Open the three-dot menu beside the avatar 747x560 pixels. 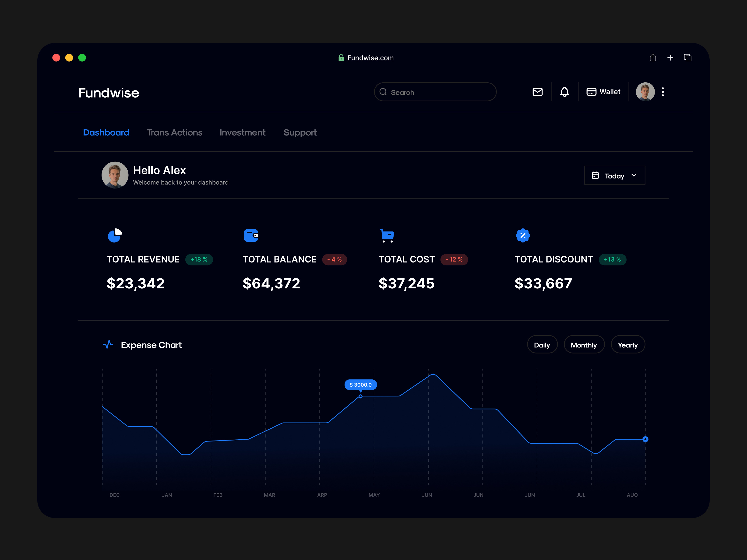(663, 92)
